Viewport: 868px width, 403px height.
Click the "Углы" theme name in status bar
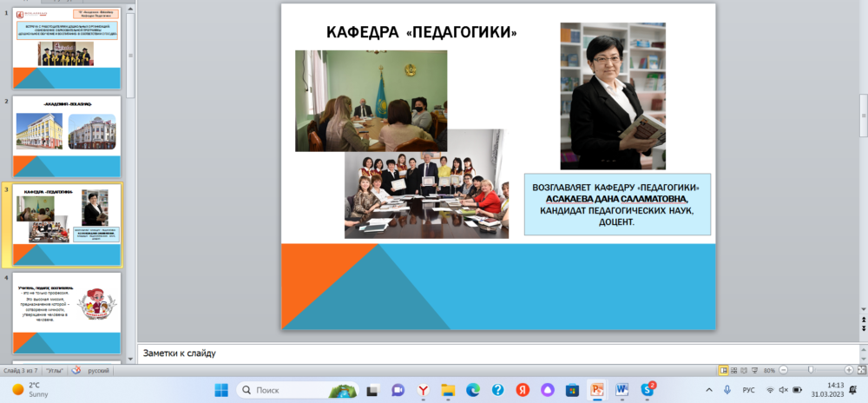[x=54, y=370]
